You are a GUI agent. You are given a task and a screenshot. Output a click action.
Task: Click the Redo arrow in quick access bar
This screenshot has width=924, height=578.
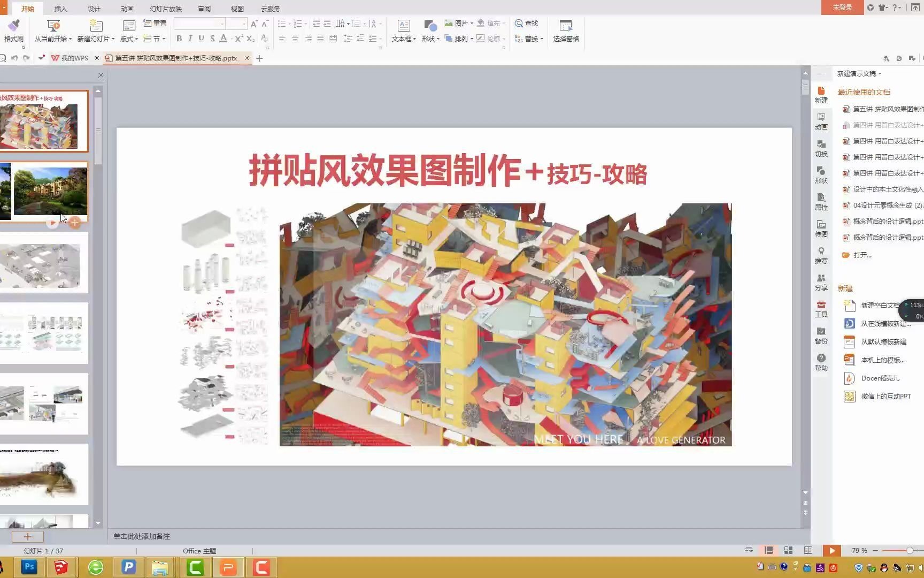[26, 58]
